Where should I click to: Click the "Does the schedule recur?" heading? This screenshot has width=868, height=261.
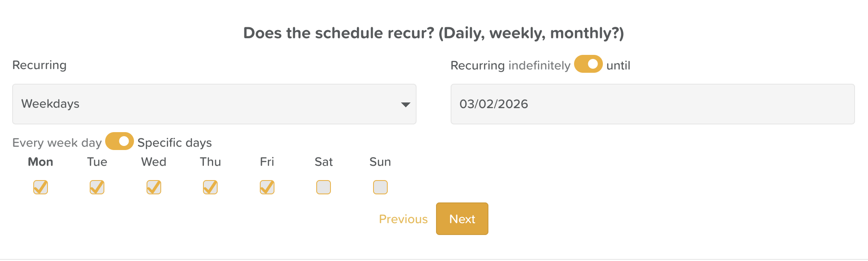coord(434,33)
